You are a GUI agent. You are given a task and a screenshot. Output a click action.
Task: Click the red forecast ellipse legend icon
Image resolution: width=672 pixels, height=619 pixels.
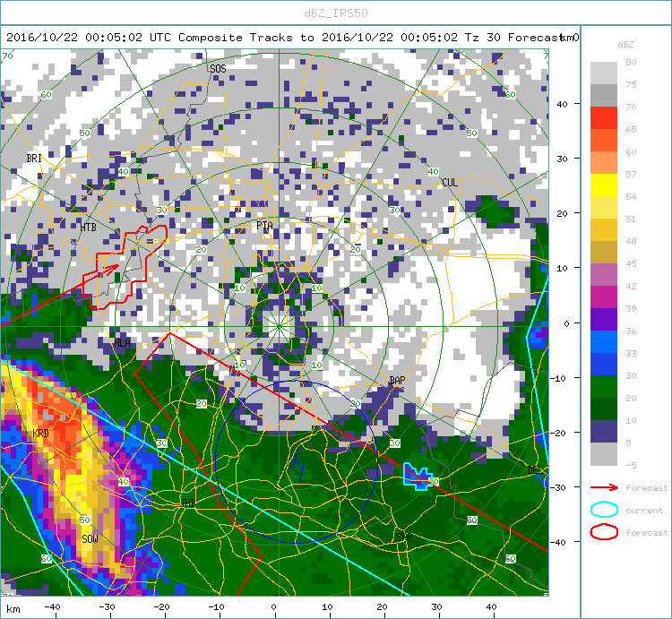tap(604, 532)
